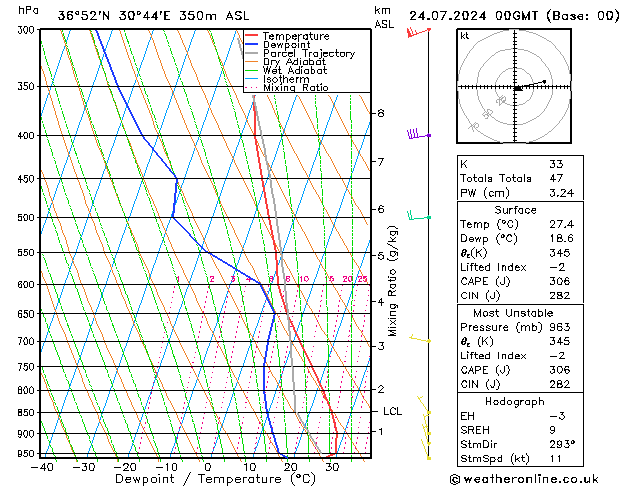The height and width of the screenshot is (486, 629).
Task: Click the green wind barb at 500 hPa
Action: pos(419,216)
